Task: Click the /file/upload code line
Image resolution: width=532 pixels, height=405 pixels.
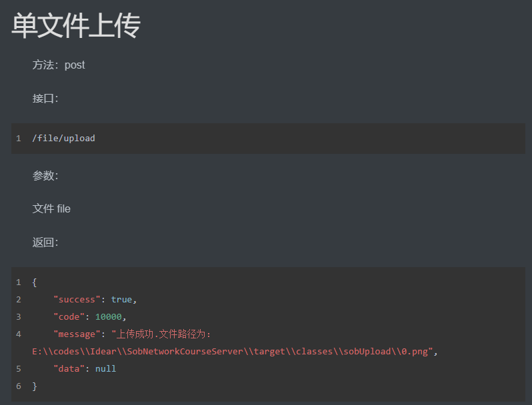Action: click(63, 139)
